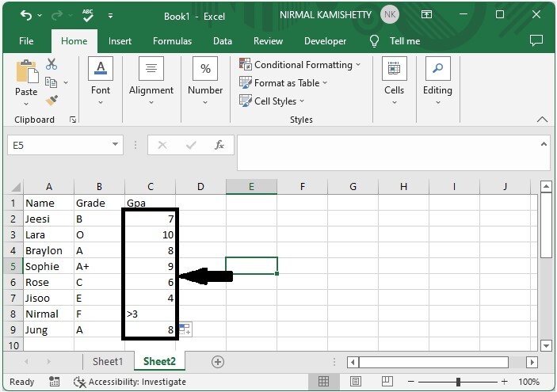Expand Format as Table menu
557x392 pixels.
point(283,82)
